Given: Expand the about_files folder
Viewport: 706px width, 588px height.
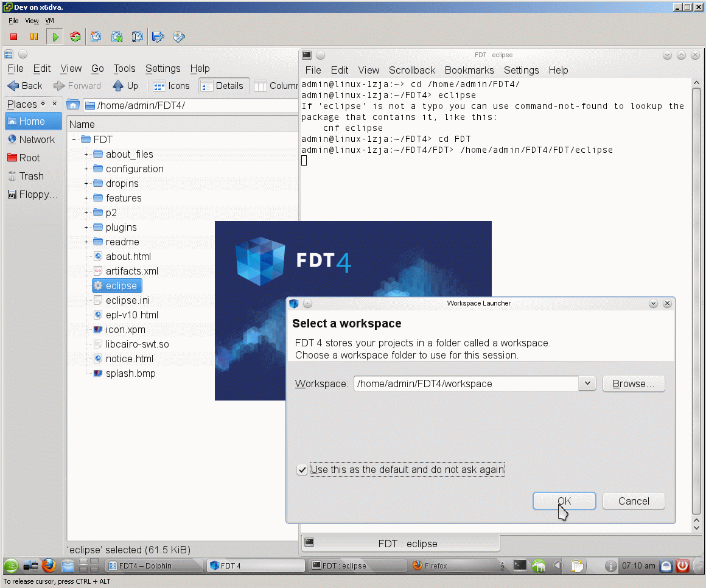Looking at the screenshot, I should coord(86,155).
